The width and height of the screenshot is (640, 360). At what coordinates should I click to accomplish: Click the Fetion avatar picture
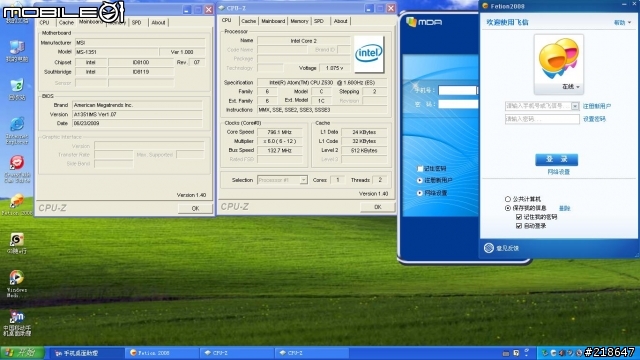558,59
